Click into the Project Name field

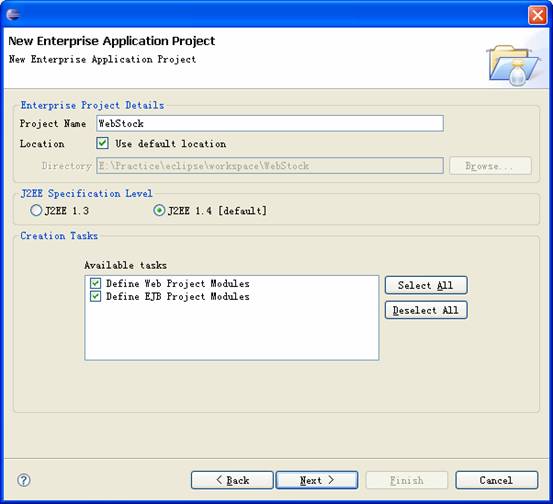(270, 123)
